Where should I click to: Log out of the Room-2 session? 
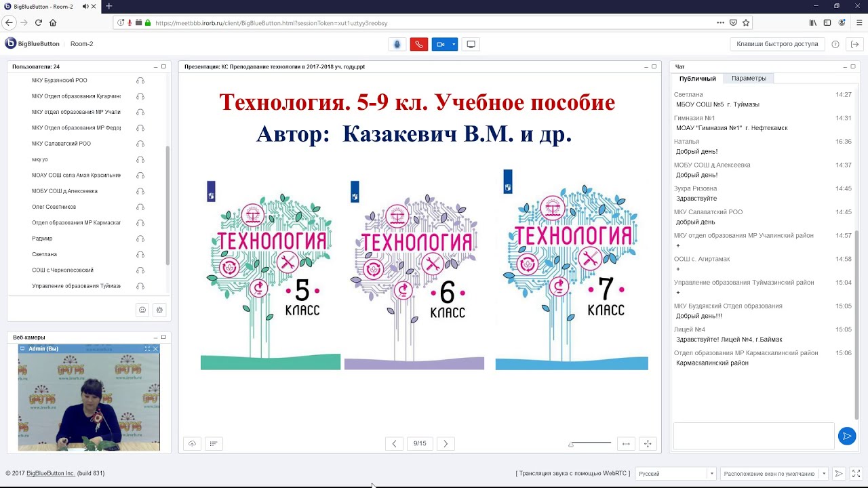pos(854,44)
